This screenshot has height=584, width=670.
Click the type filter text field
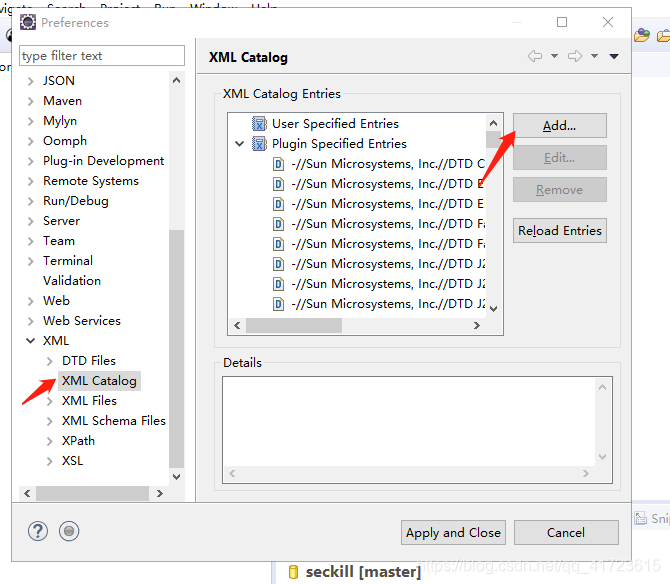point(102,56)
